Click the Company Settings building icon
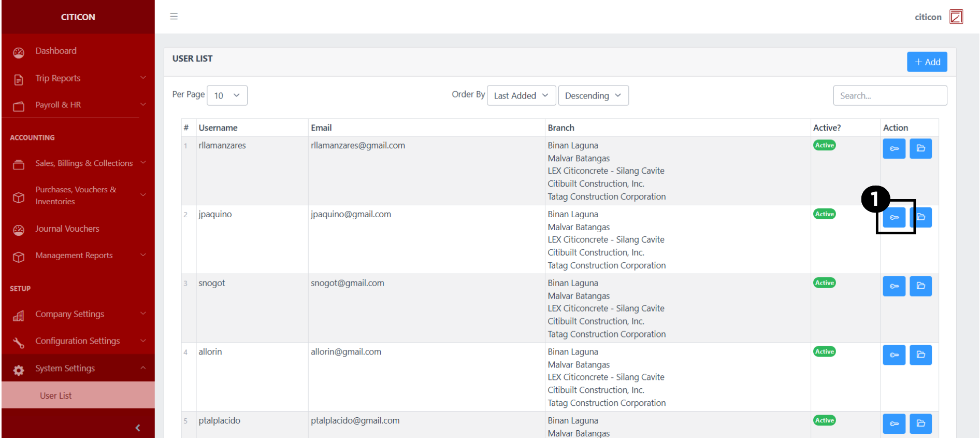Image resolution: width=980 pixels, height=438 pixels. click(x=19, y=316)
